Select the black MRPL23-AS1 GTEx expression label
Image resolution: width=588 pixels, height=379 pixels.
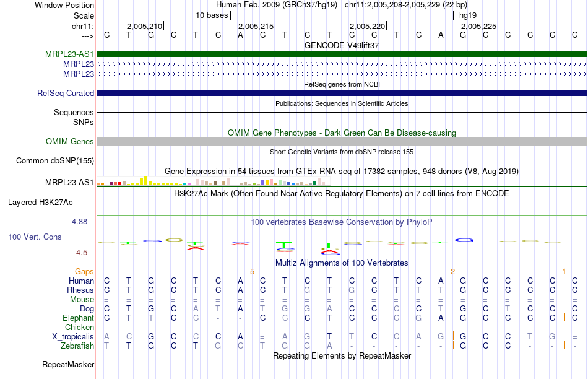click(x=69, y=182)
